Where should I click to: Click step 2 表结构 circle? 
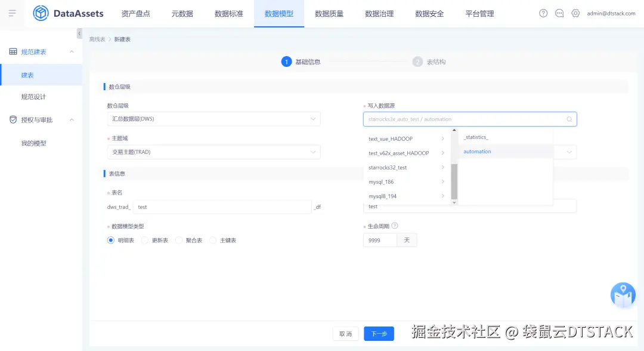(417, 61)
